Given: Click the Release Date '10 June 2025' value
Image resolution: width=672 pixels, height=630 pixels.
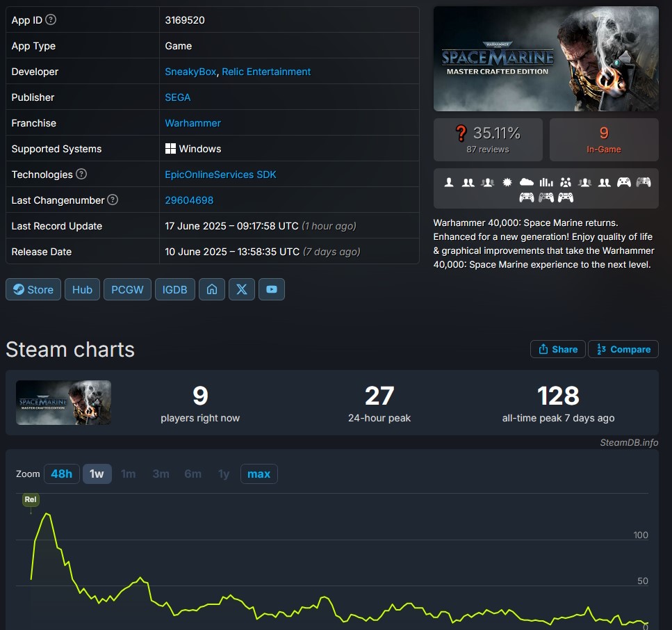Looking at the screenshot, I should click(196, 252).
